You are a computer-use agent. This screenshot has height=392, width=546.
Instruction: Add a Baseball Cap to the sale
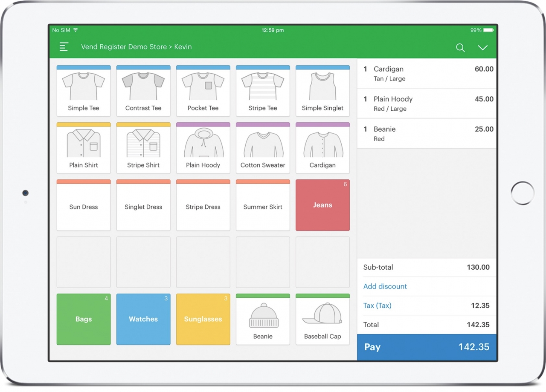[322, 320]
